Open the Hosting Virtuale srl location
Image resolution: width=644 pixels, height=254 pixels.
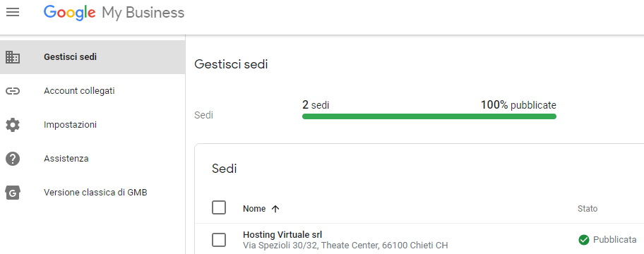[282, 235]
